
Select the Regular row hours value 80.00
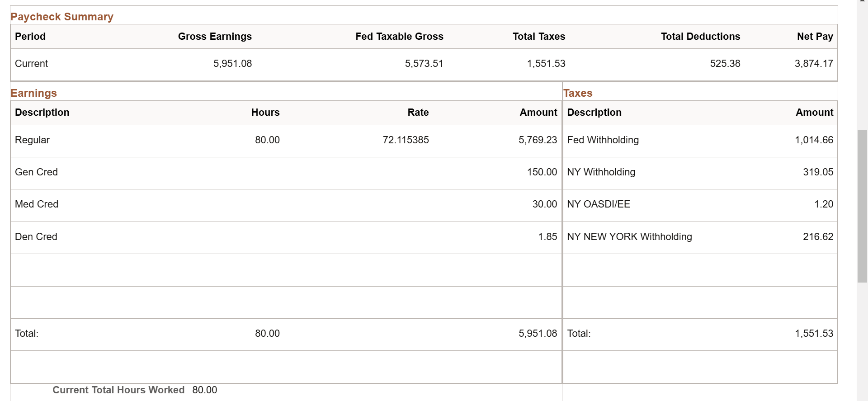click(x=267, y=140)
